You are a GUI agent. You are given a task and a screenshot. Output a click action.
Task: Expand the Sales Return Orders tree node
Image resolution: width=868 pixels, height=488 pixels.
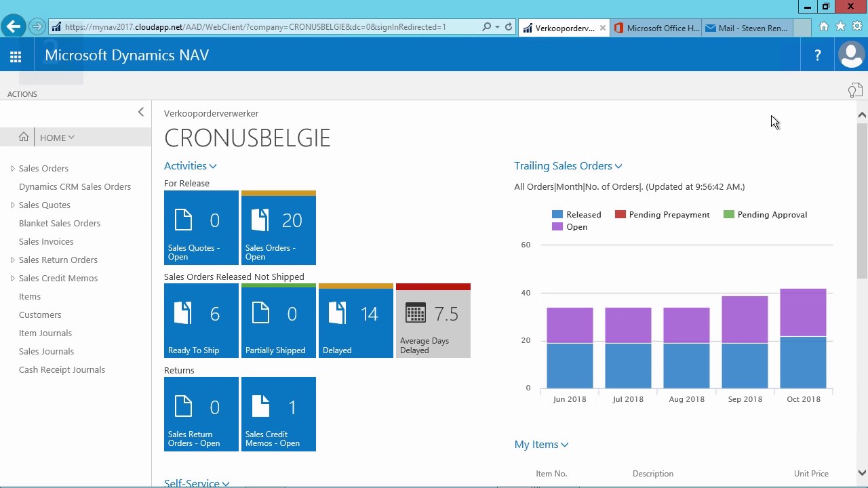click(13, 260)
